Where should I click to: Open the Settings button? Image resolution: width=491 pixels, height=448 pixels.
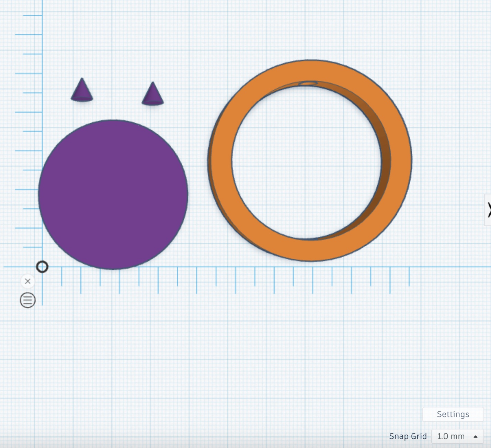(453, 414)
